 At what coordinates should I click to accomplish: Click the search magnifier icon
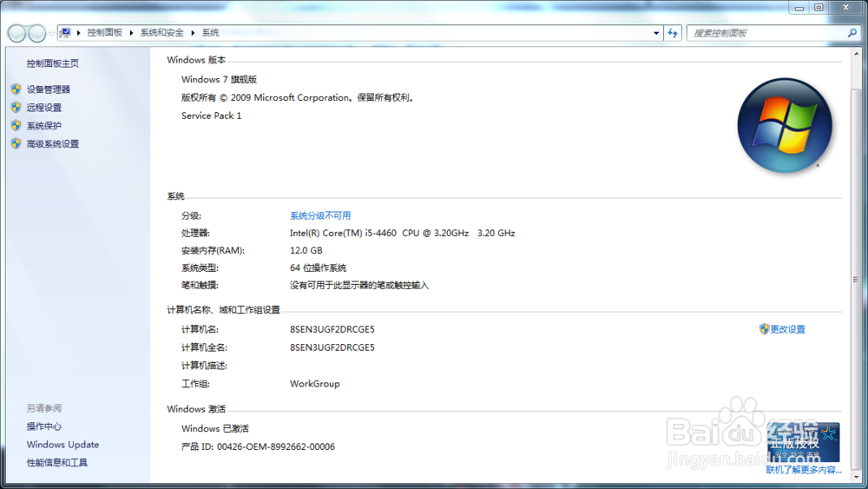[852, 33]
